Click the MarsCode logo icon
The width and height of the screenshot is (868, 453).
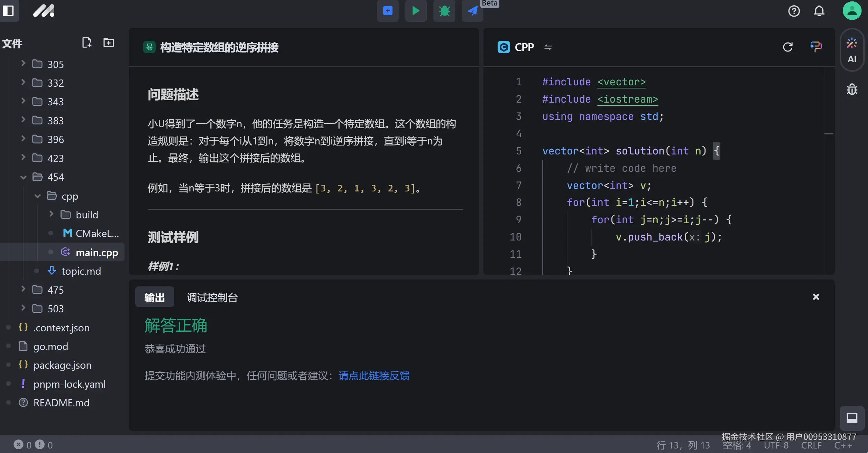(x=44, y=11)
